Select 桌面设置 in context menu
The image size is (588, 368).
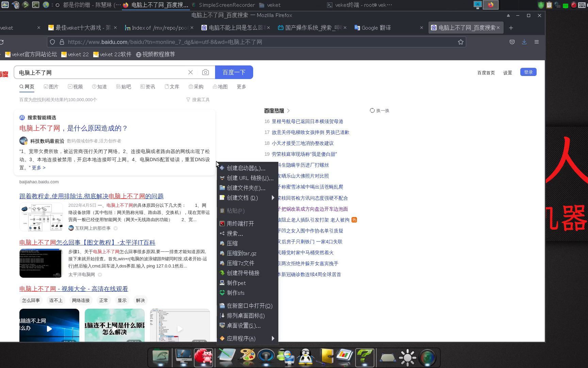point(247,325)
